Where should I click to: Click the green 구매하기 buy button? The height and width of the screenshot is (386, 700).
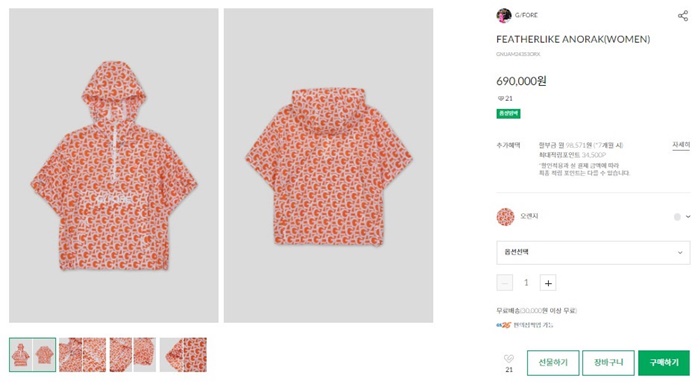click(x=664, y=362)
